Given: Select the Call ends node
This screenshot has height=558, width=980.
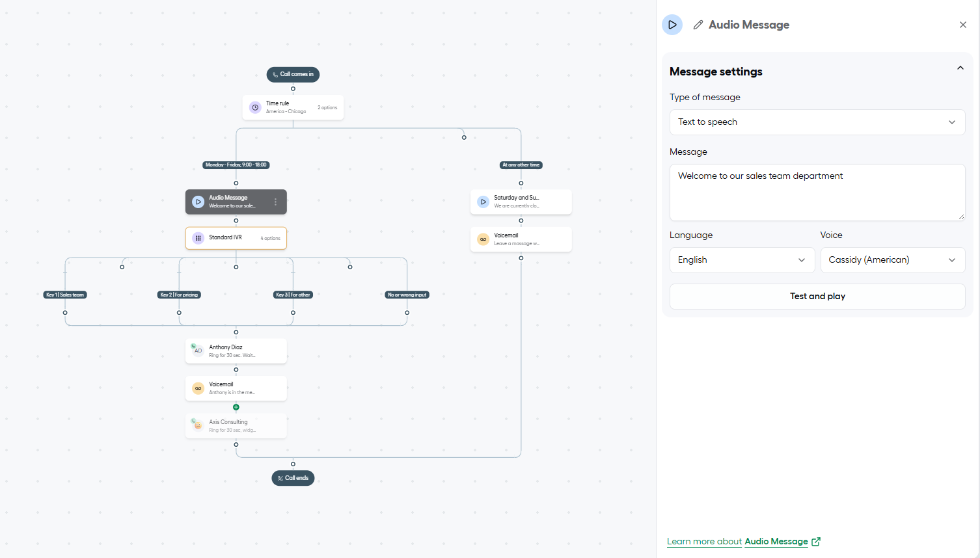Looking at the screenshot, I should (x=293, y=478).
